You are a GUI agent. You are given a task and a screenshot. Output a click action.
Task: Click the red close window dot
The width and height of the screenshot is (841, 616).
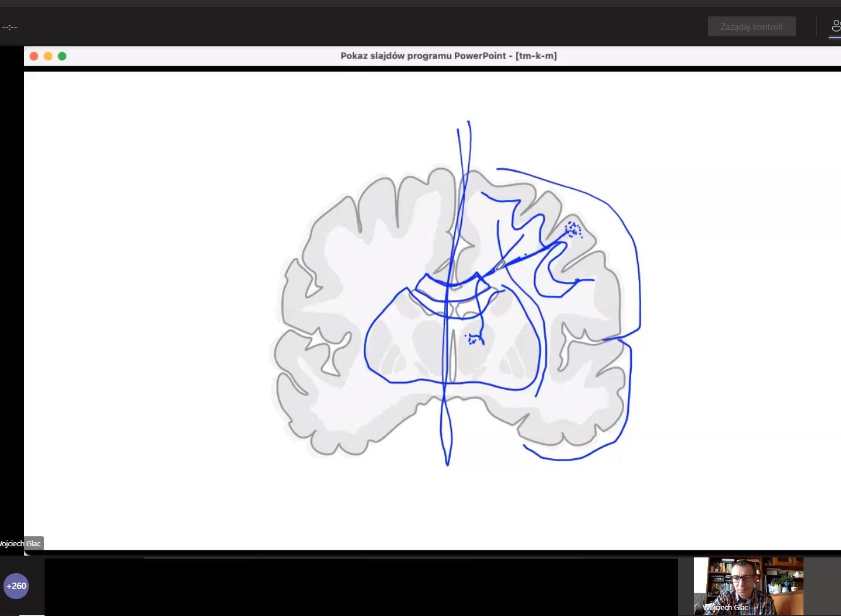[34, 56]
